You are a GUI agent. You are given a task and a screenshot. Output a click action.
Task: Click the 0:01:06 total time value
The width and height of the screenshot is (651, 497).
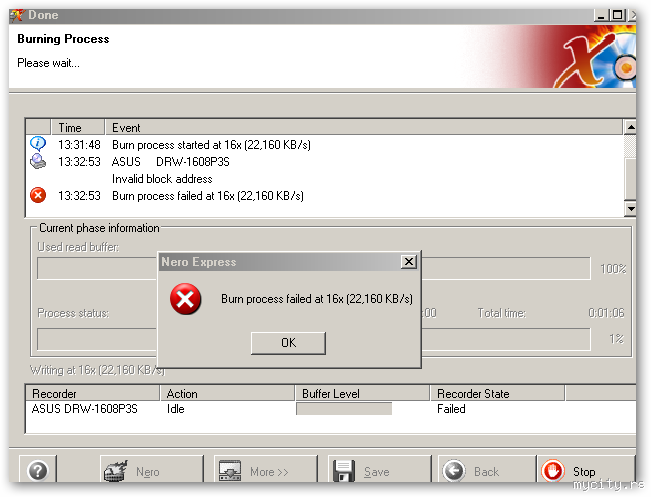pos(606,313)
